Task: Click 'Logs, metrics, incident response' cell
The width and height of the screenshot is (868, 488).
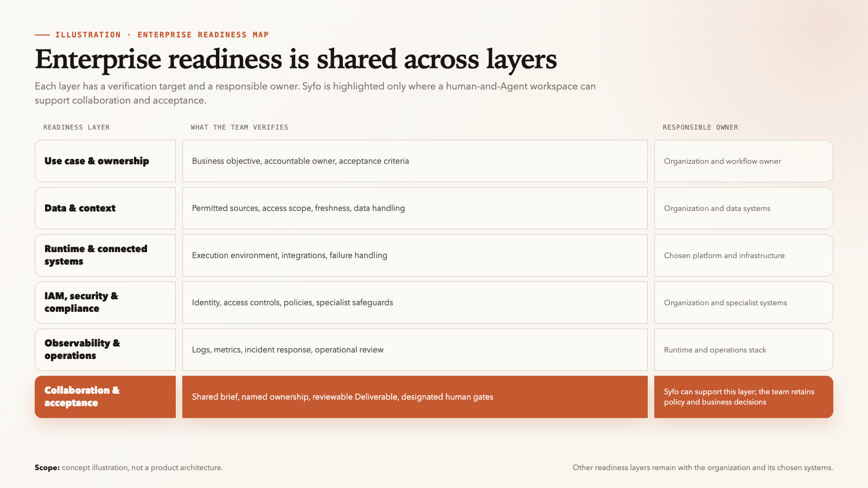Action: pyautogui.click(x=415, y=350)
